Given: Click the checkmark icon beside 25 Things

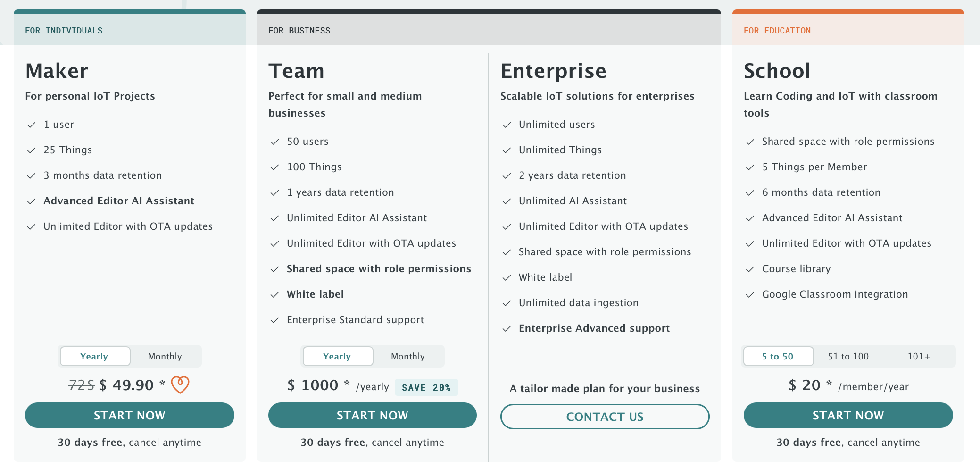Looking at the screenshot, I should tap(32, 150).
